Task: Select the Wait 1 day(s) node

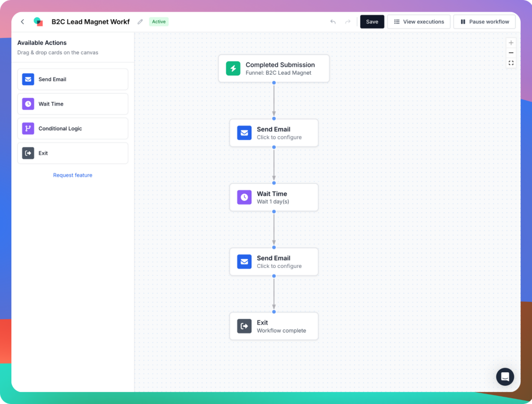Action: (274, 197)
